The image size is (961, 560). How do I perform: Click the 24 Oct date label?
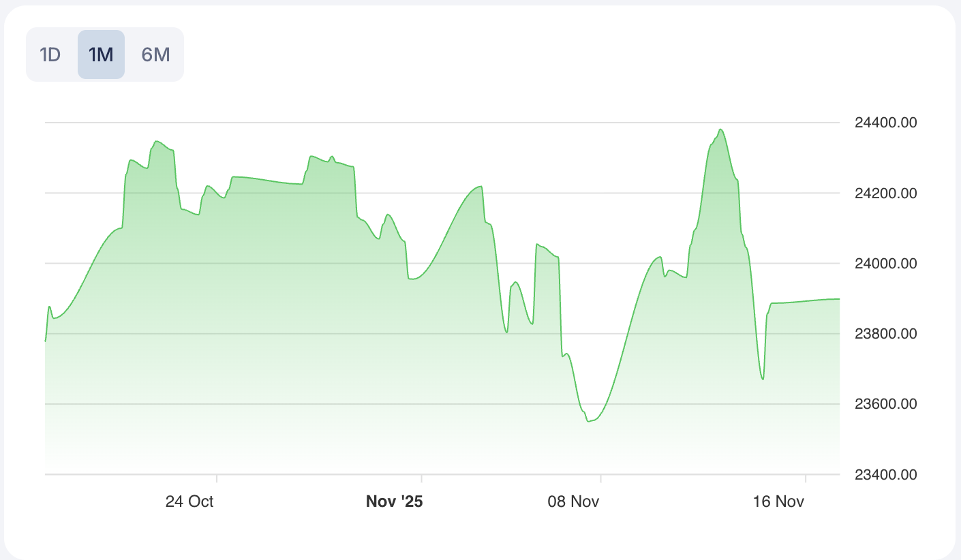(x=189, y=502)
